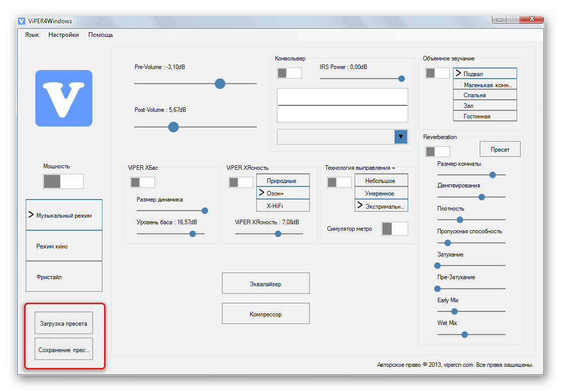Open the Компрессор window
Screen dimensions: 561x392
tap(265, 314)
